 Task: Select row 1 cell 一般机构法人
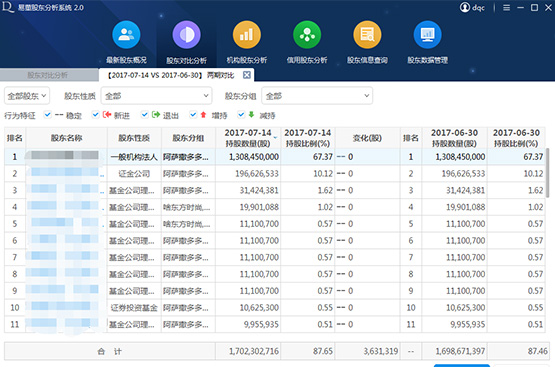[134, 157]
